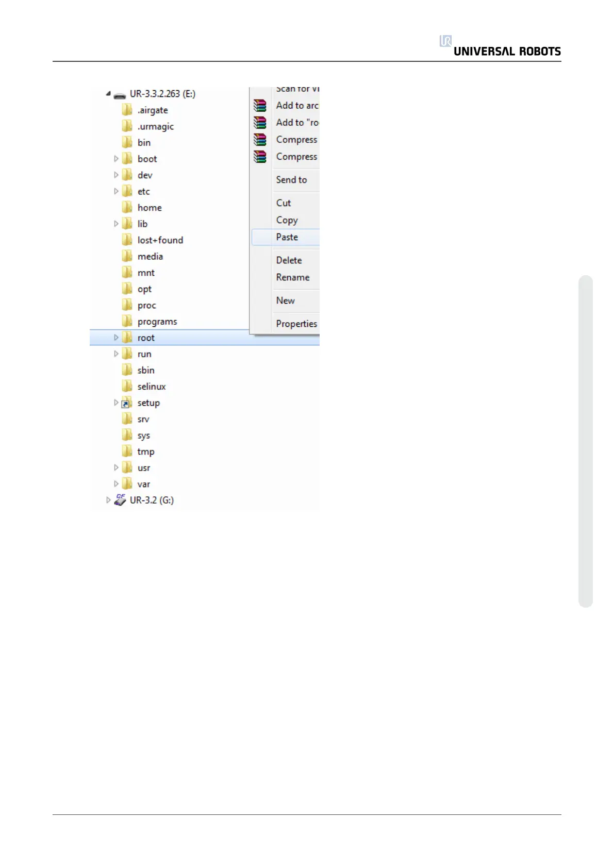Choose Rename from the context menu
This screenshot has height=868, width=614.
293,277
